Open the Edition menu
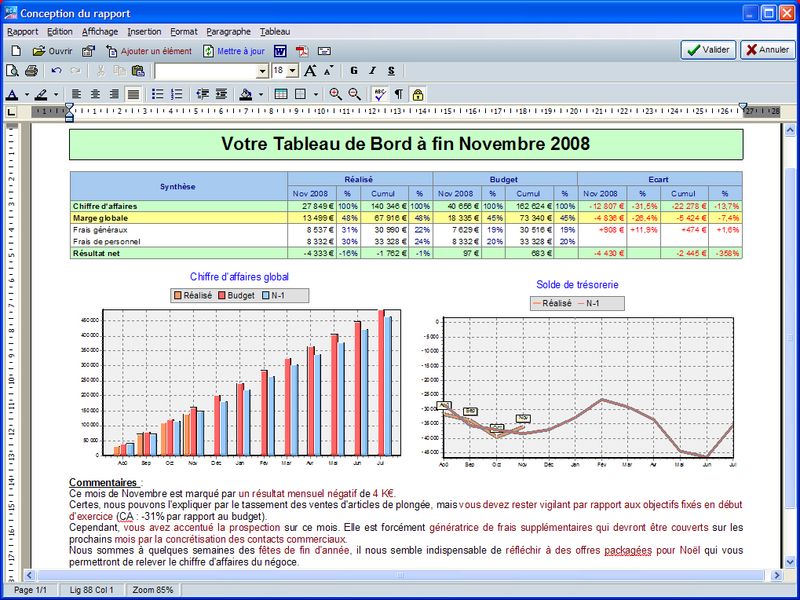Image resolution: width=800 pixels, height=600 pixels. pyautogui.click(x=60, y=32)
